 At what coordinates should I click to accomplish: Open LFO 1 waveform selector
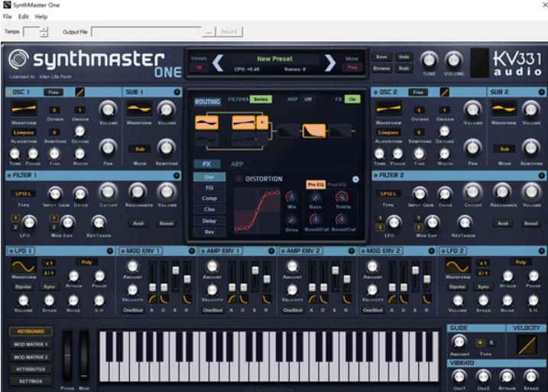point(24,266)
